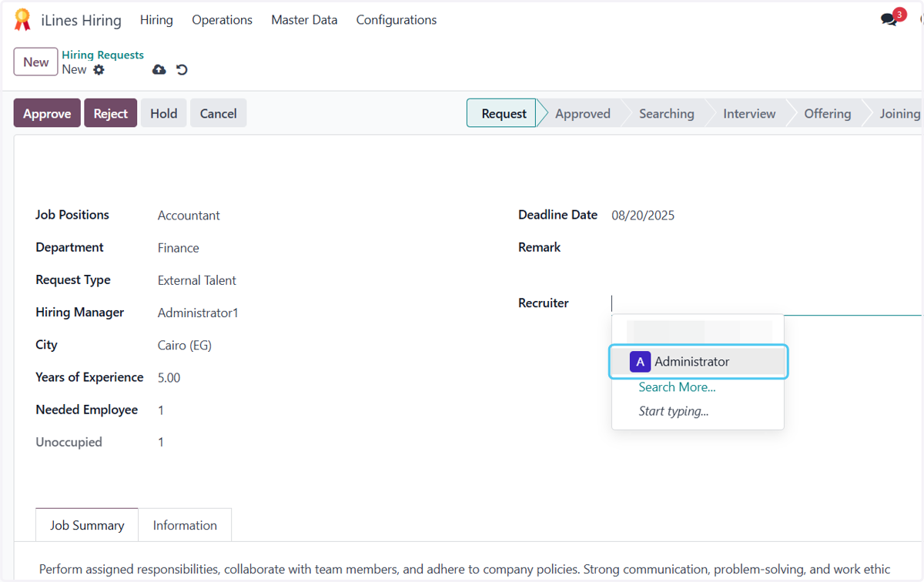Select the Searching stage in status bar
This screenshot has height=582, width=924.
(666, 113)
